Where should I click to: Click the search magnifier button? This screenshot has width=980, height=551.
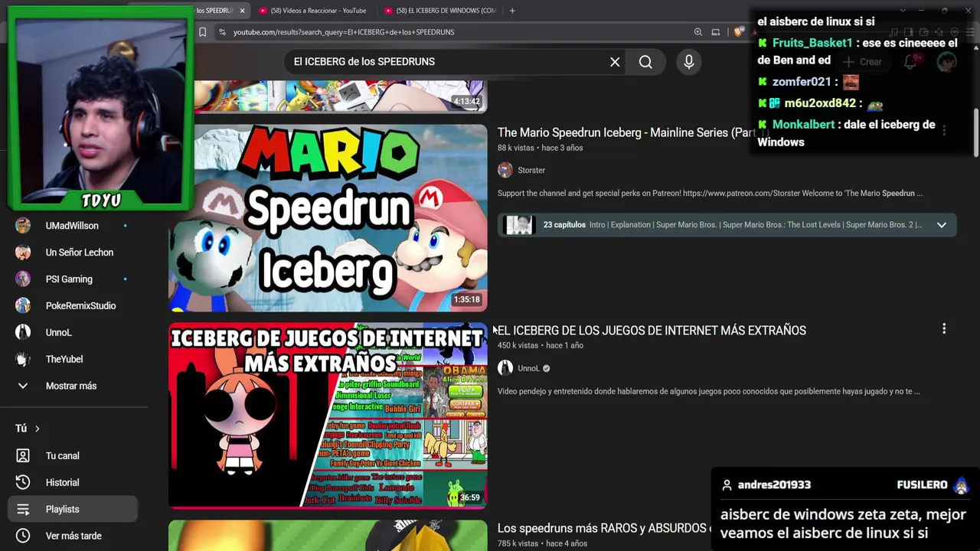[645, 62]
